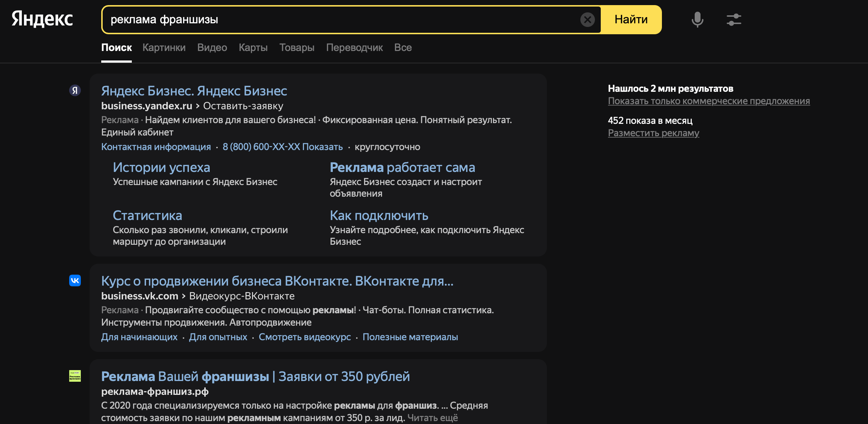Open the Карты tab
The height and width of the screenshot is (424, 868).
pyautogui.click(x=253, y=48)
